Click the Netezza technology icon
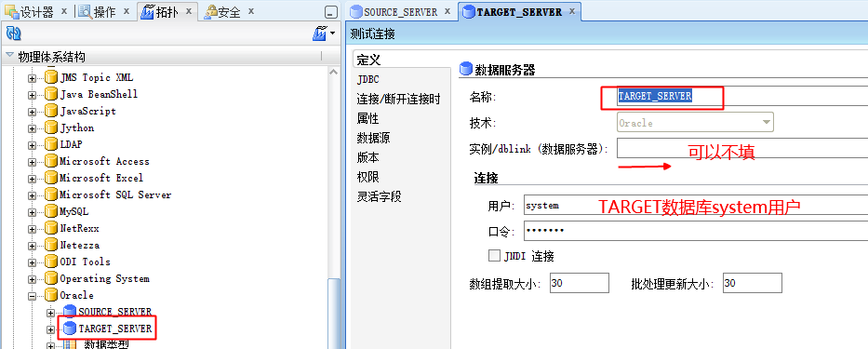This screenshot has height=349, width=868. (51, 245)
